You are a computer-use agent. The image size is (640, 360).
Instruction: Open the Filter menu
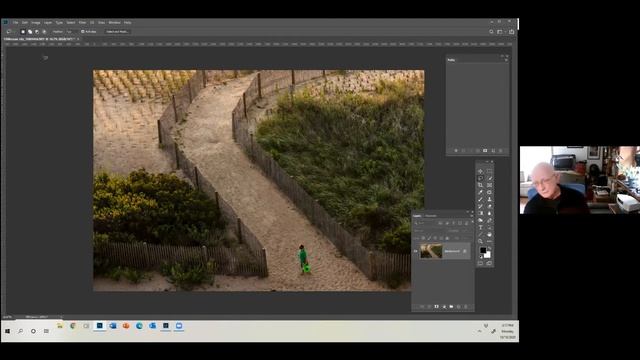click(x=82, y=22)
